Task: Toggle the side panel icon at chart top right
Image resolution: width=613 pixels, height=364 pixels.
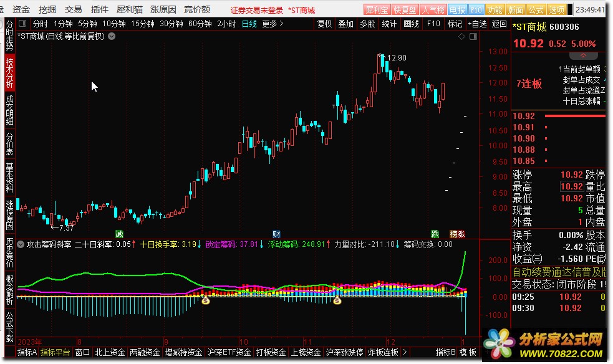Action: coord(473,36)
